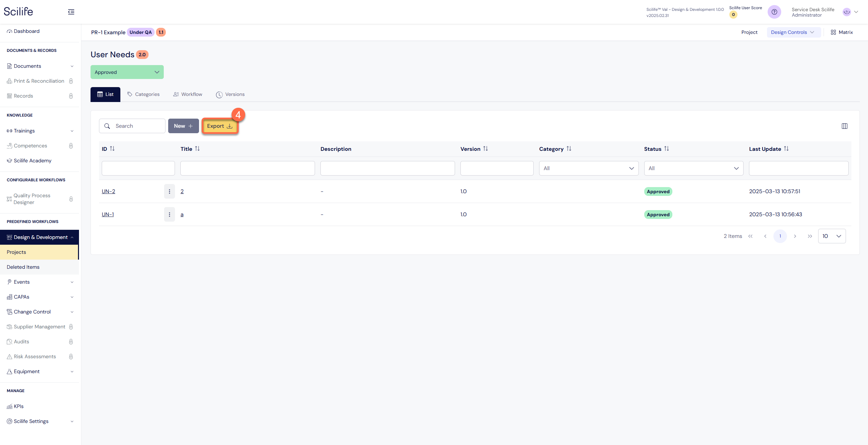868x445 pixels.
Task: Open actions menu for UN-1 row
Action: (170, 215)
